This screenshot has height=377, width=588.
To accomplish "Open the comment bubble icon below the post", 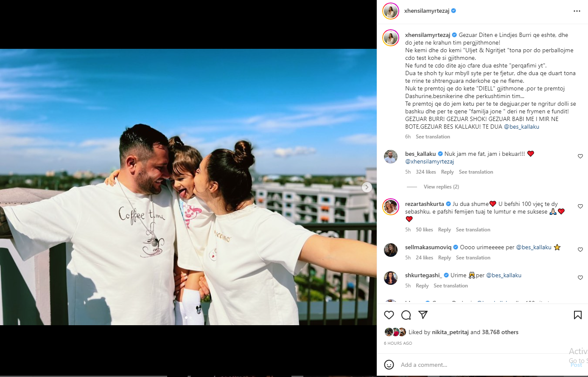I will pos(406,315).
